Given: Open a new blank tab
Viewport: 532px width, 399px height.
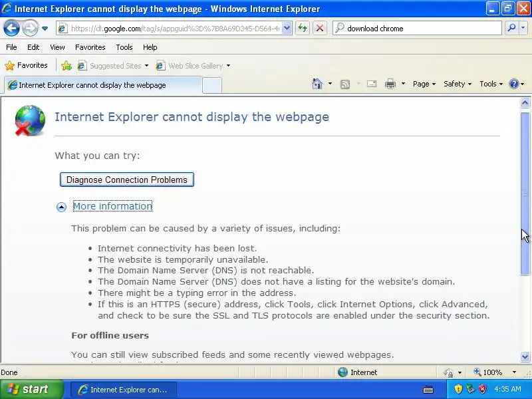Looking at the screenshot, I should click(212, 85).
